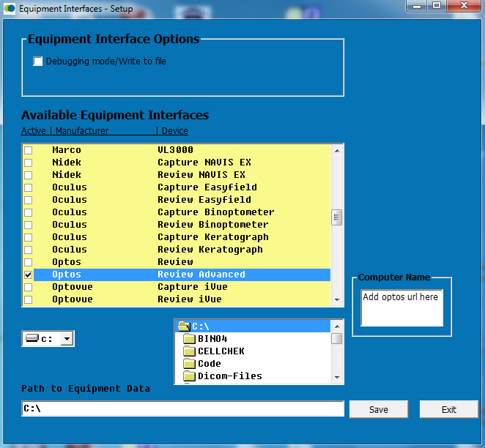Click the Dicom-Files folder icon
The height and width of the screenshot is (448, 485).
point(189,376)
